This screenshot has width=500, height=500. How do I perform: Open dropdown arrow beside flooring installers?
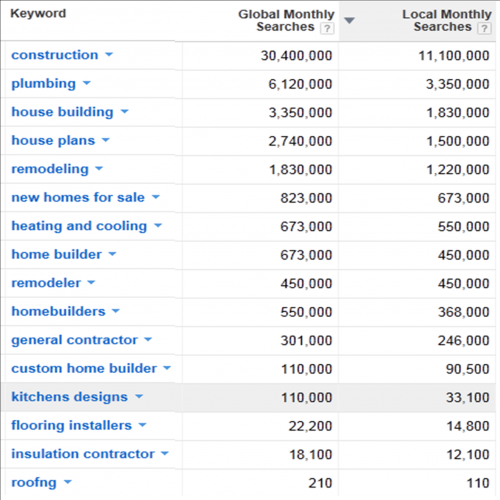143,425
